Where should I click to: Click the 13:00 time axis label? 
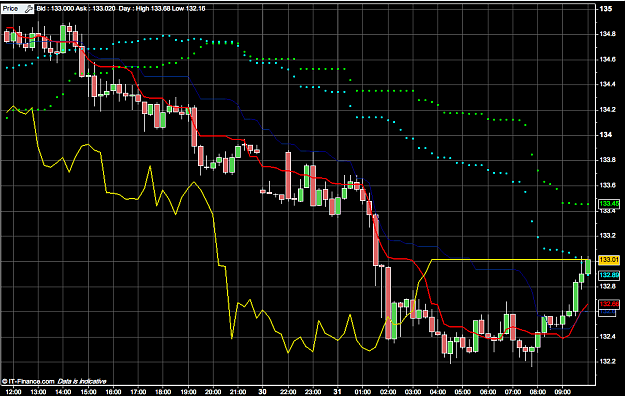(x=38, y=392)
